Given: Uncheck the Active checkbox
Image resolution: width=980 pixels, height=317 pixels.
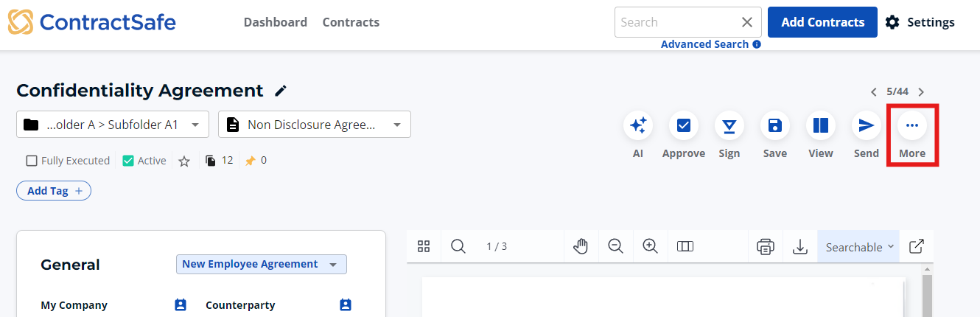Looking at the screenshot, I should (x=128, y=161).
